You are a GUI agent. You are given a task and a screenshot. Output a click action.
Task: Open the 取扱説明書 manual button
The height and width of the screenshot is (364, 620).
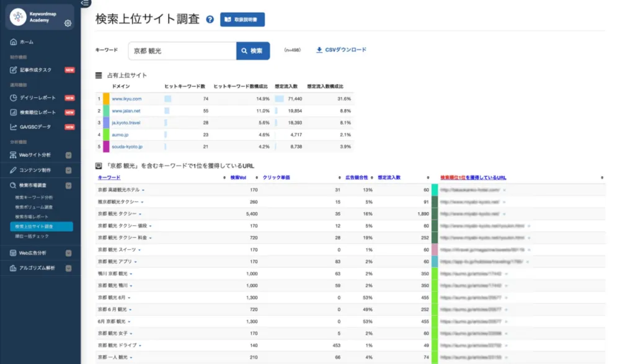242,20
